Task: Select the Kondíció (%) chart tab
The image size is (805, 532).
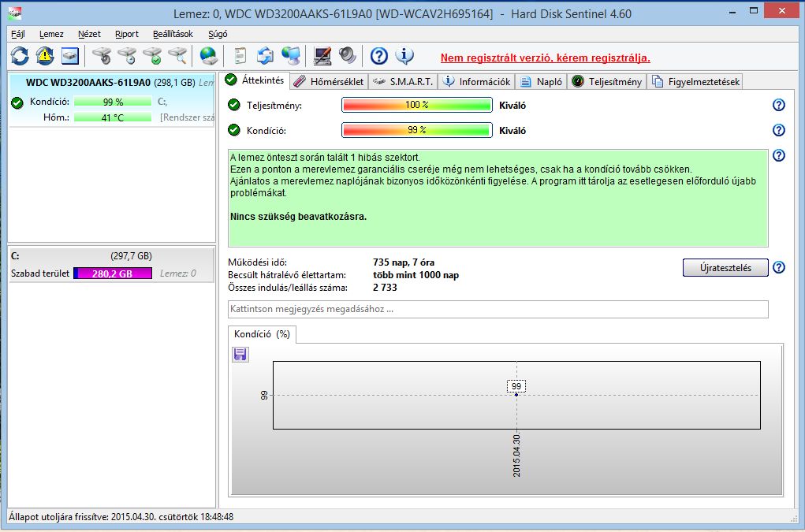Action: 262,334
